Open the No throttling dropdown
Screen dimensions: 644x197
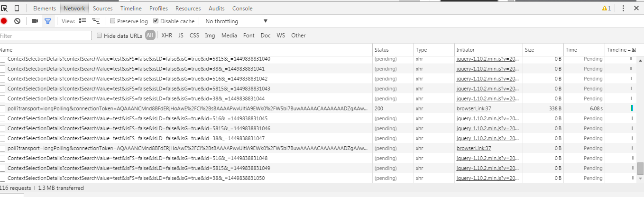coord(236,21)
